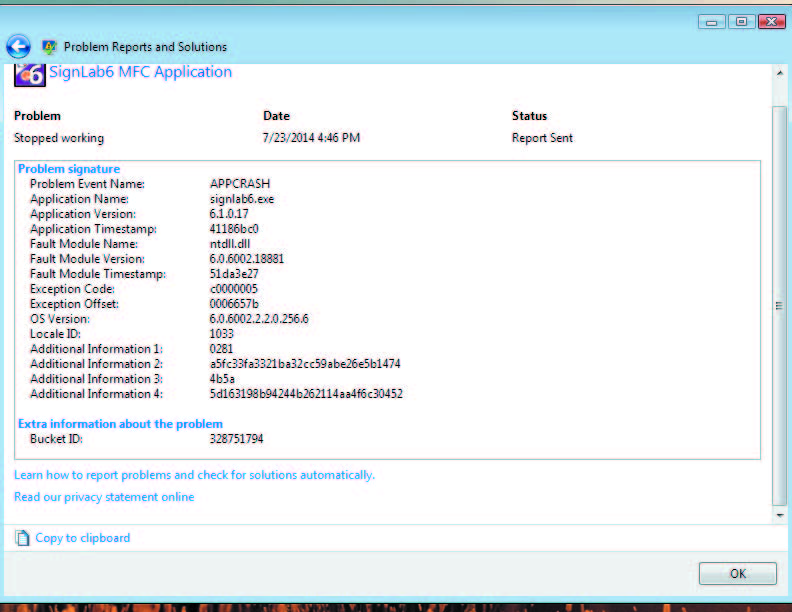Open SignLab6 MFC Application heading link

coord(140,72)
